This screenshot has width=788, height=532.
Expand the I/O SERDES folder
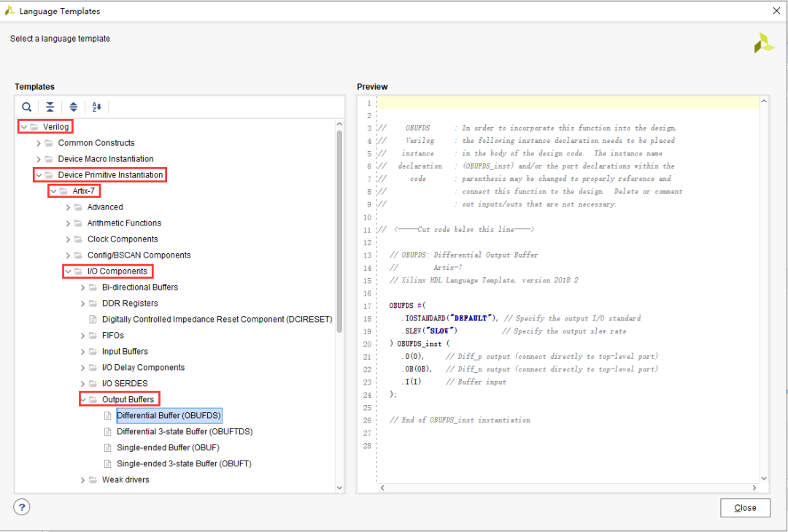pyautogui.click(x=82, y=384)
